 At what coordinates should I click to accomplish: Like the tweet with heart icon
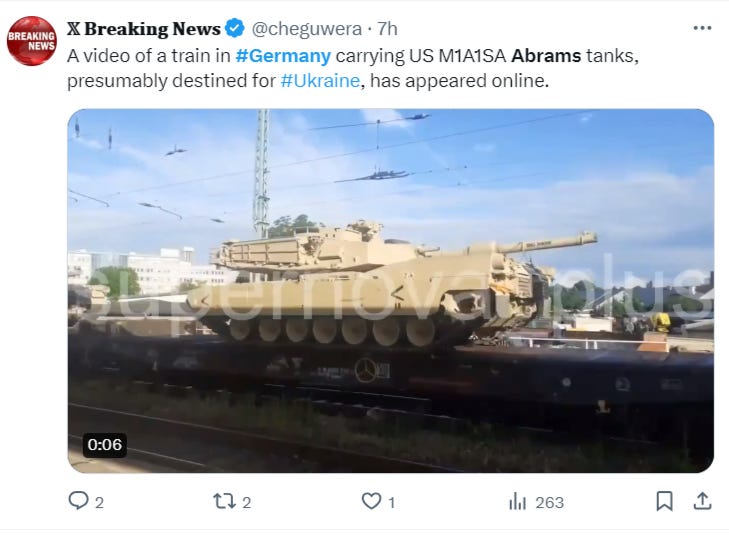tap(371, 501)
